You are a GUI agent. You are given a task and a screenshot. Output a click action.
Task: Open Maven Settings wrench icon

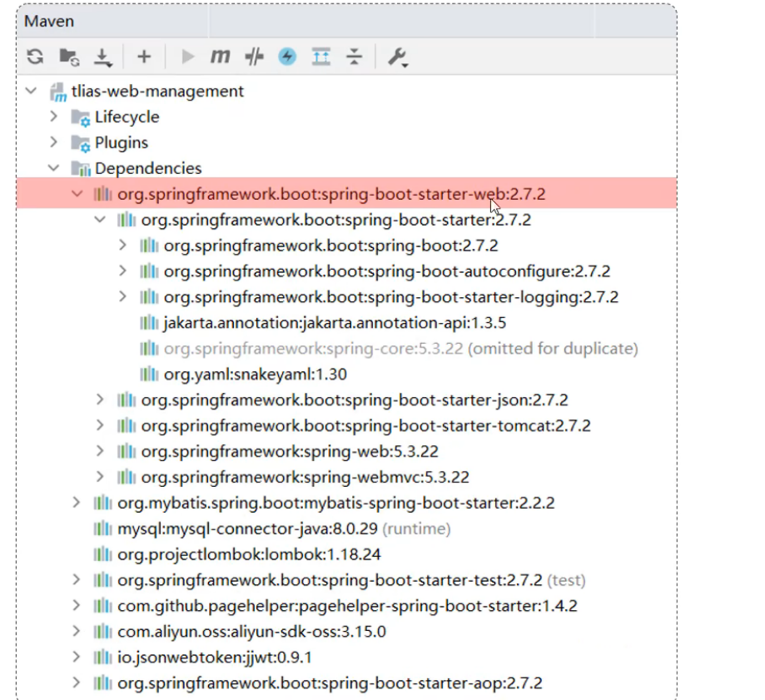[398, 57]
